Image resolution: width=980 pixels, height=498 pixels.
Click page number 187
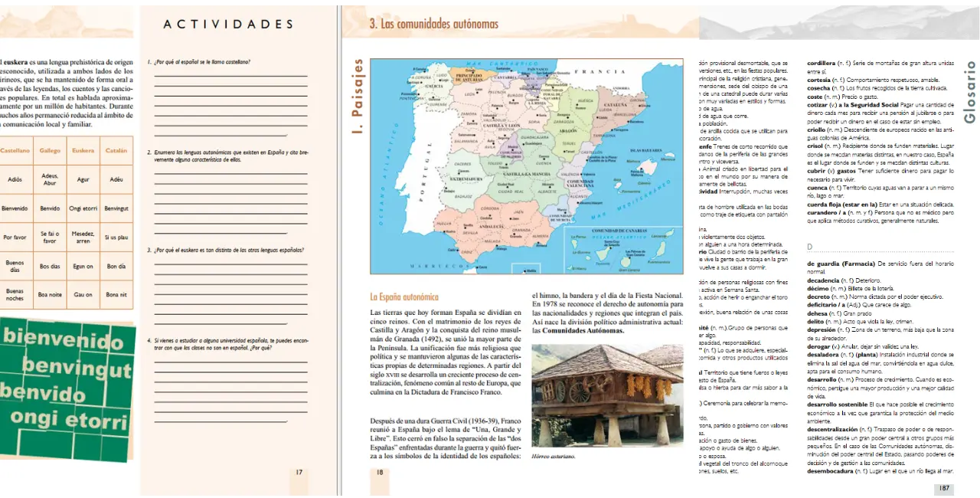coord(943,488)
